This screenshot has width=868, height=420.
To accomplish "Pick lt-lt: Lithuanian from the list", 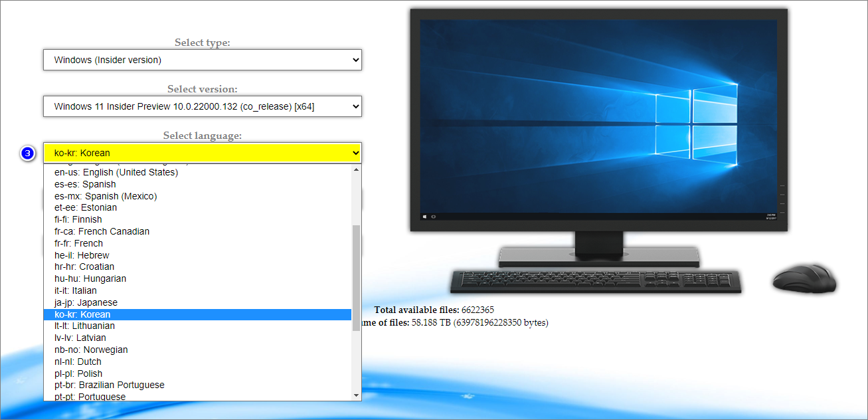I will (197, 326).
